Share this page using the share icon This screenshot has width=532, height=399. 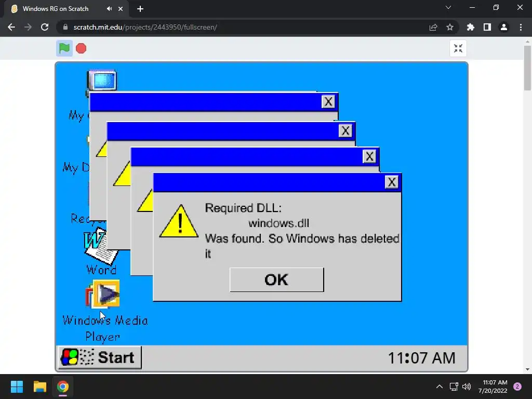[433, 27]
